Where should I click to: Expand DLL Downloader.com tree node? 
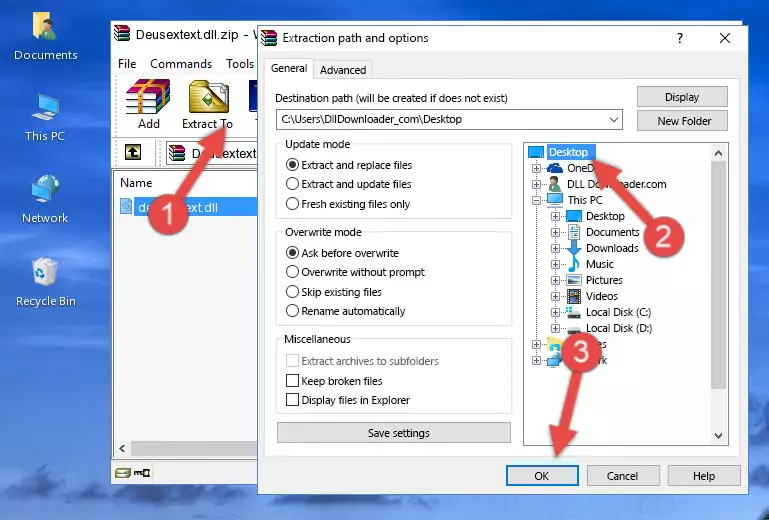(536, 184)
